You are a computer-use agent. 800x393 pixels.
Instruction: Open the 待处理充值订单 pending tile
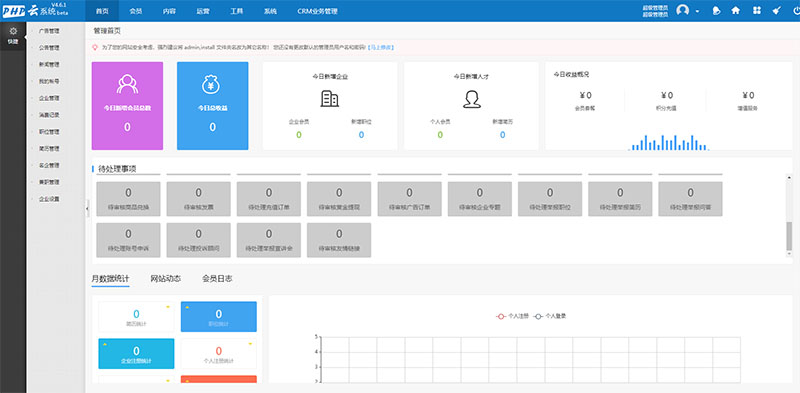point(269,199)
